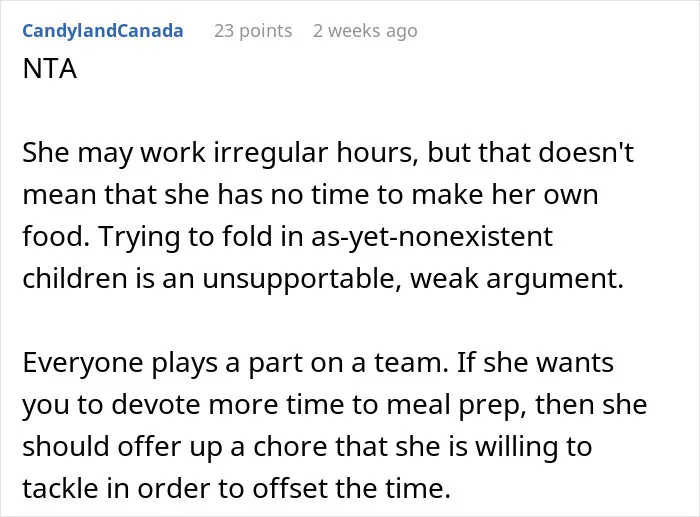The width and height of the screenshot is (700, 517).
Task: Click 'weak argument.' ending first paragraph
Action: (x=517, y=279)
